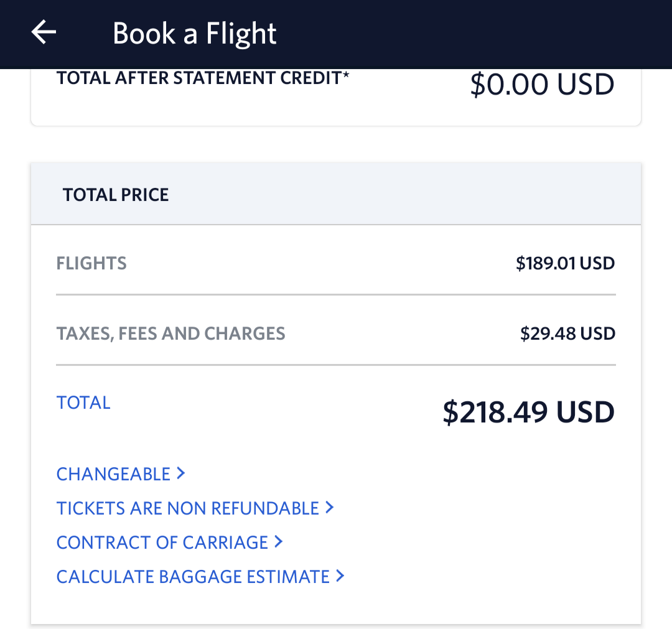Tap the TOTAL AFTER STATEMENT CREDIT label
This screenshot has height=629, width=672.
(x=203, y=77)
